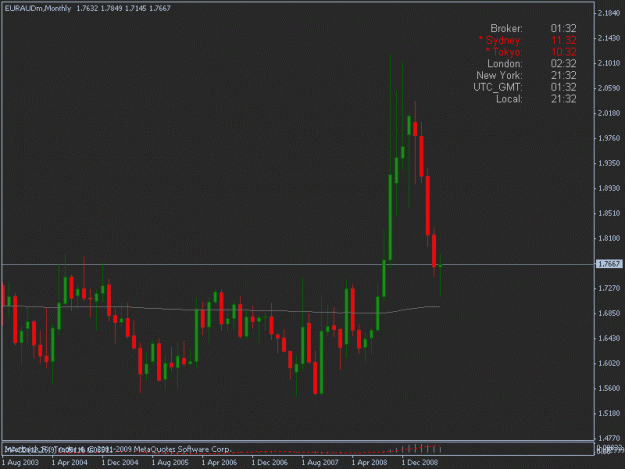Click London time value 02:32
Image resolution: width=625 pixels, height=469 pixels.
click(564, 64)
